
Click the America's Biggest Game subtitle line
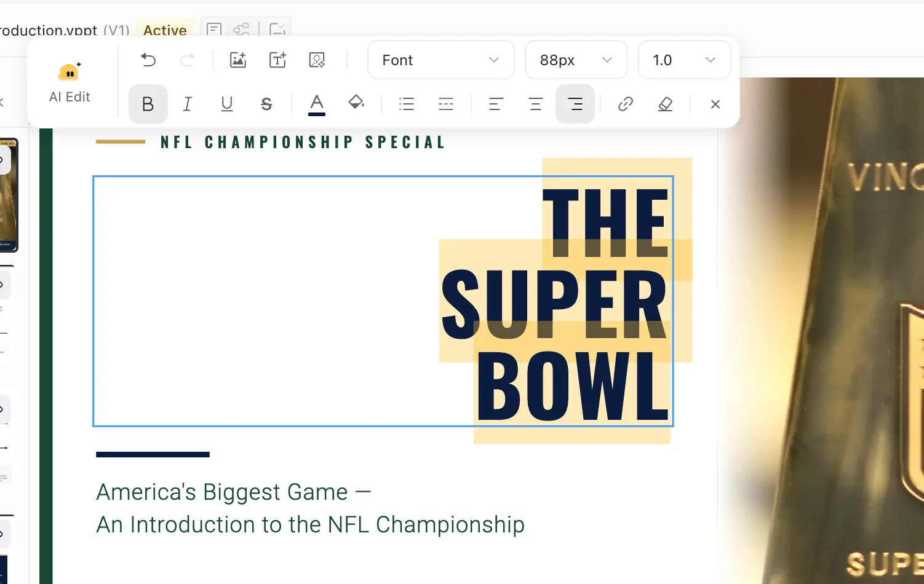[x=234, y=492]
